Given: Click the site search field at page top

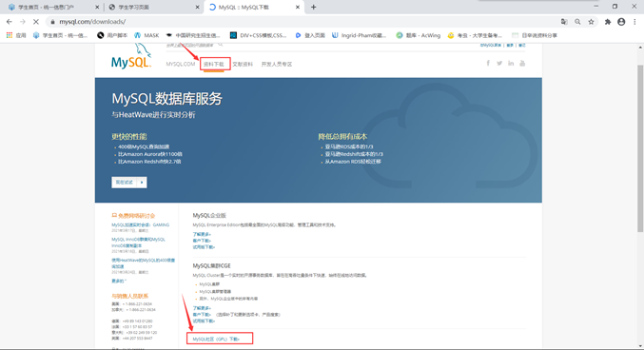Looking at the screenshot, I should (191, 45).
